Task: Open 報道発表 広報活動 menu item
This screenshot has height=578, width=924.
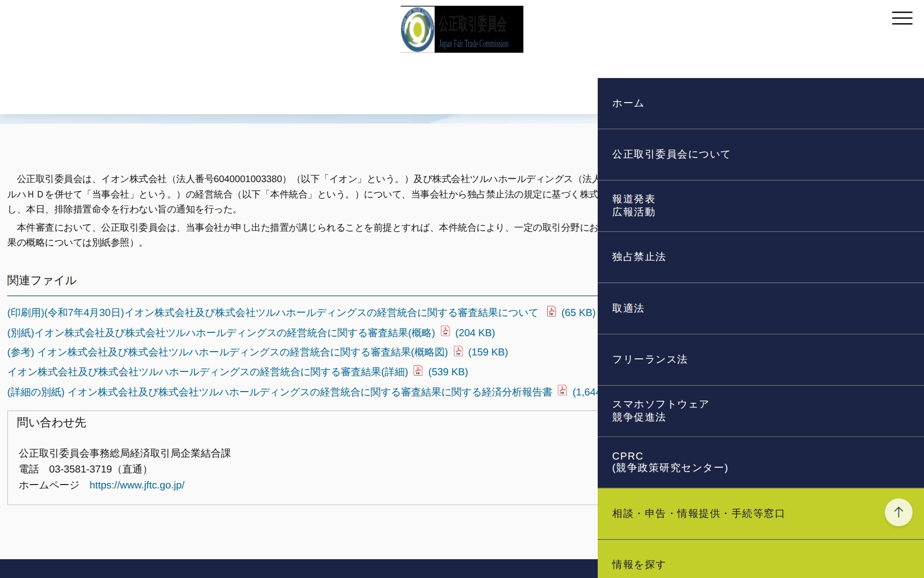Action: [633, 206]
